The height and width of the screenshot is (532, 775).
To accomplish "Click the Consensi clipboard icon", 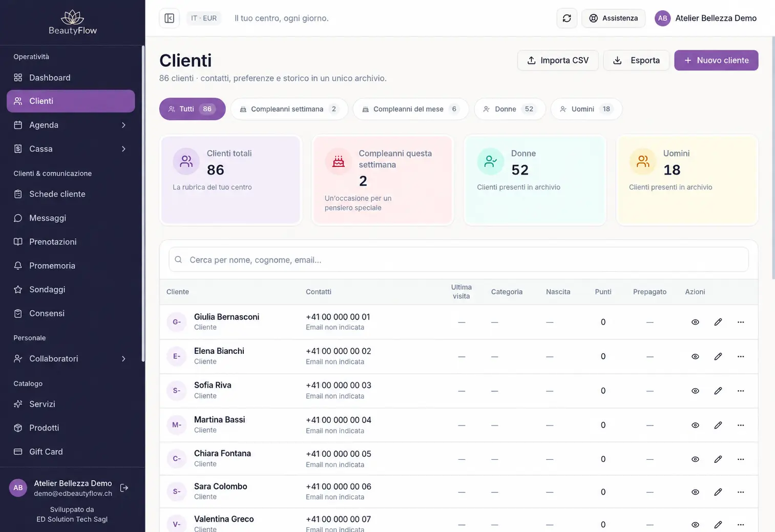I will tap(18, 313).
